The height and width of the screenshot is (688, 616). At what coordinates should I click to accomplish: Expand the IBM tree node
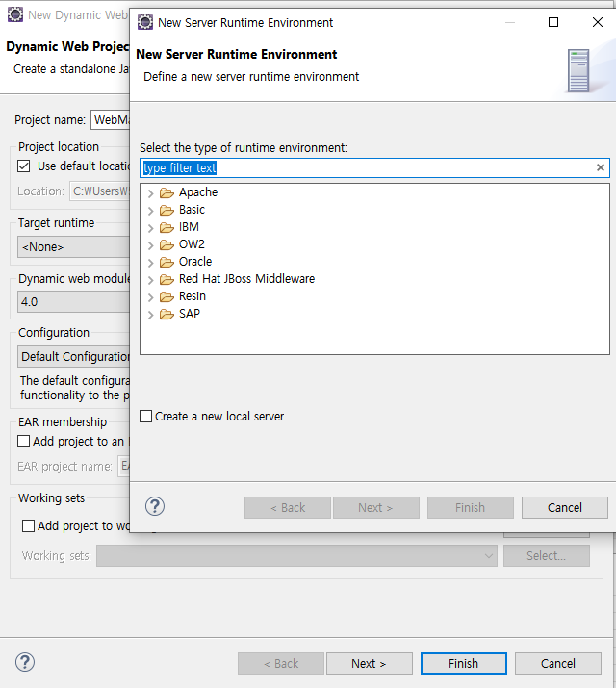pyautogui.click(x=150, y=228)
